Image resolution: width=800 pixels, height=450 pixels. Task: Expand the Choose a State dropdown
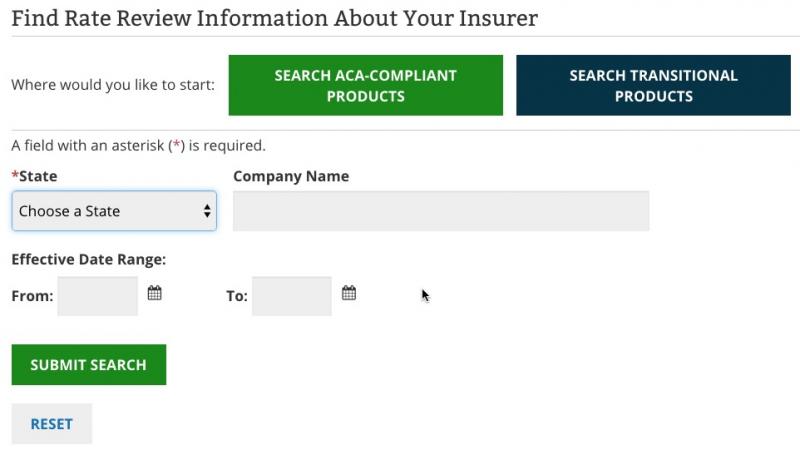113,211
